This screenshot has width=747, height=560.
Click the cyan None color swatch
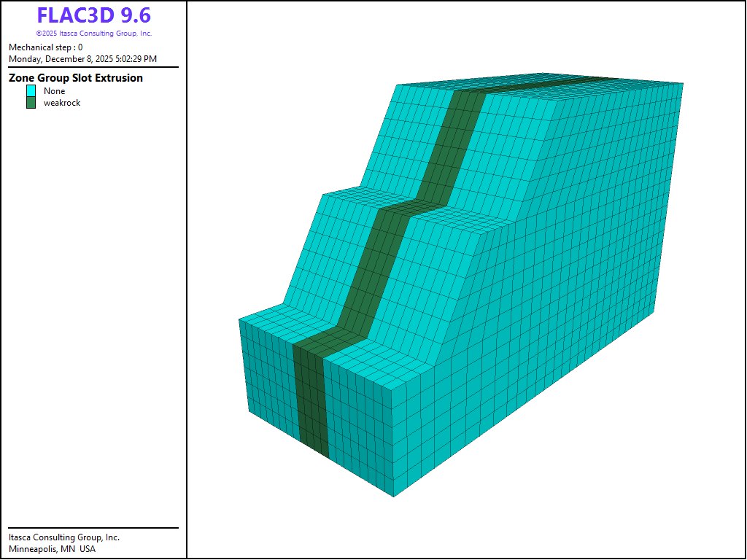pos(31,91)
